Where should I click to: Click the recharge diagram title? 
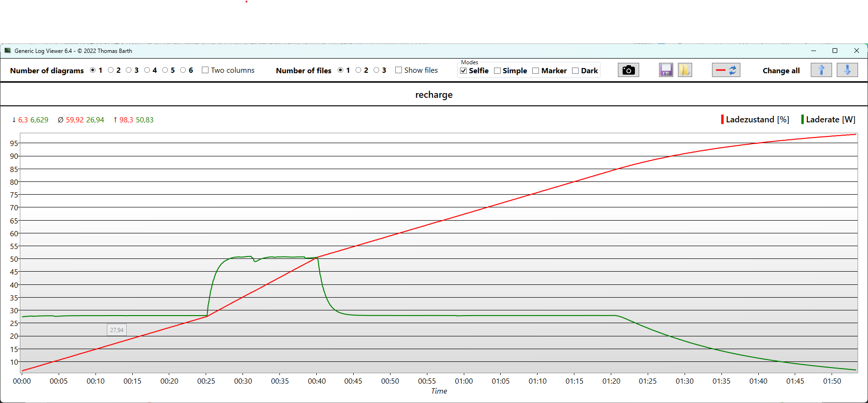[x=434, y=95]
